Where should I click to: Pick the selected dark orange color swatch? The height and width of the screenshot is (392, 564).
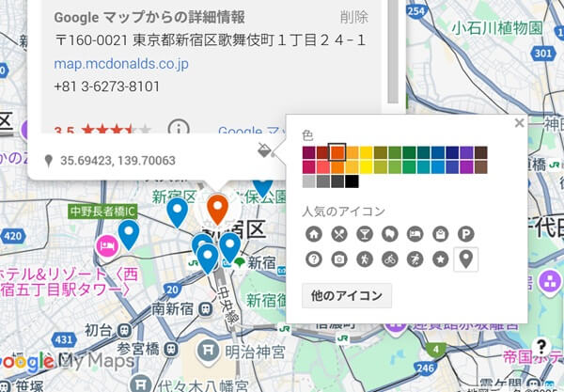point(337,152)
